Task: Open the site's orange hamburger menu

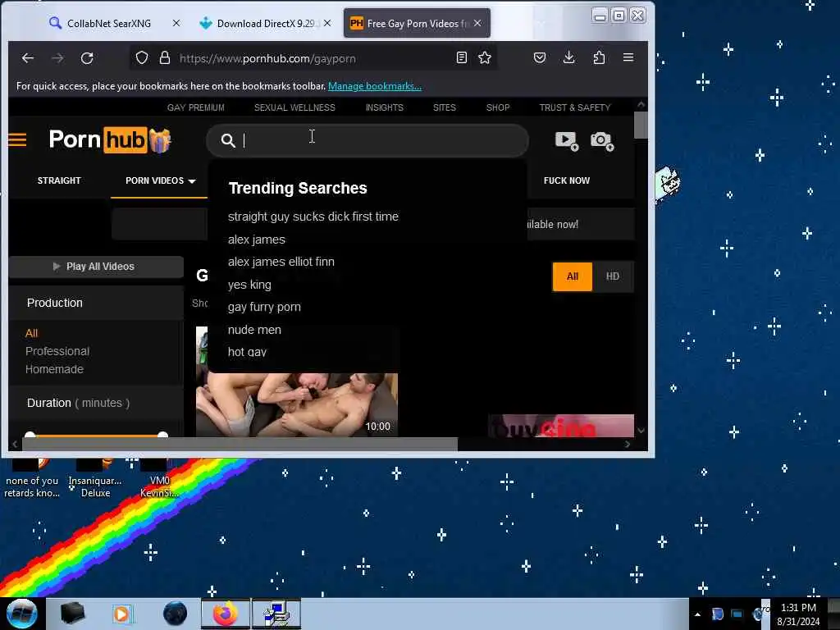Action: 17,140
